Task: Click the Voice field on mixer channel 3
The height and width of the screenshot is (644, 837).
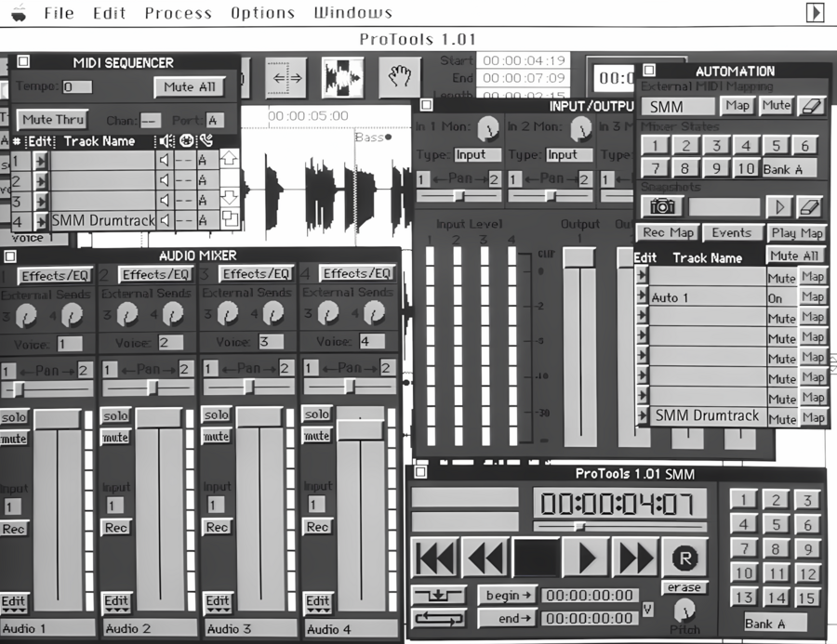Action: [x=270, y=341]
